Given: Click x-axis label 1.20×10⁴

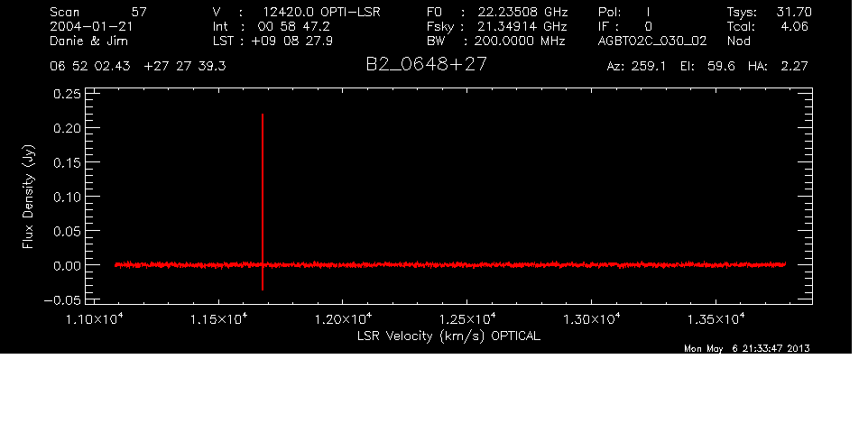Looking at the screenshot, I should pyautogui.click(x=343, y=319).
